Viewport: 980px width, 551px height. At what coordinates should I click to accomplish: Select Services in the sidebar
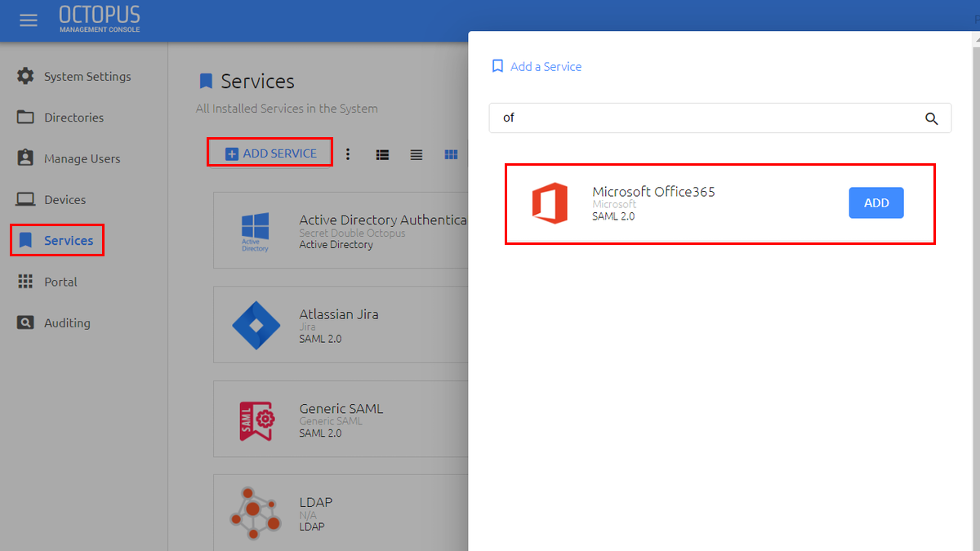[x=57, y=240]
